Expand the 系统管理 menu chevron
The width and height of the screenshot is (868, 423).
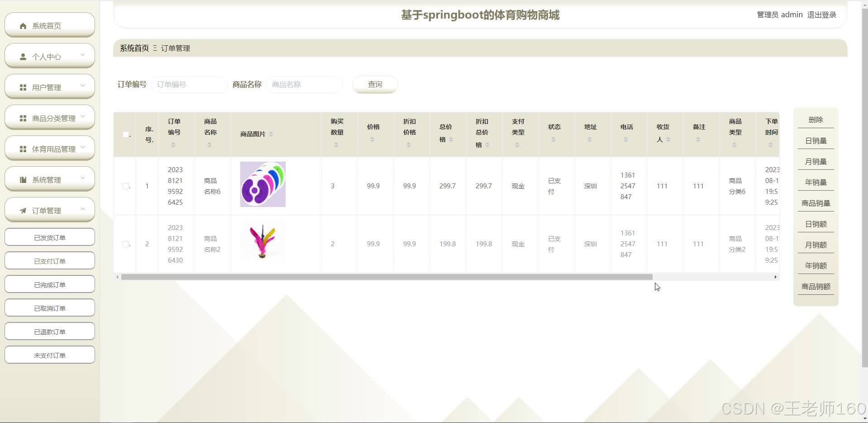(x=83, y=178)
